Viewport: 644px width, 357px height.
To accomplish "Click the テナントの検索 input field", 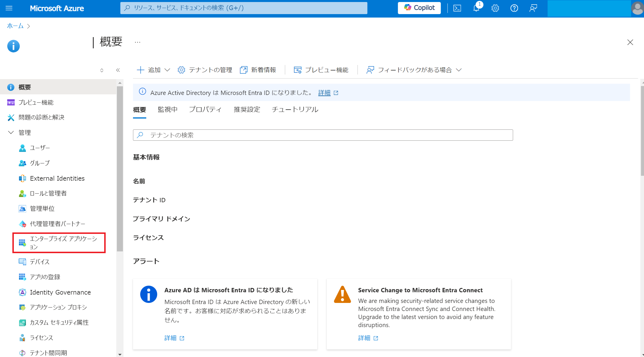I will [x=322, y=135].
